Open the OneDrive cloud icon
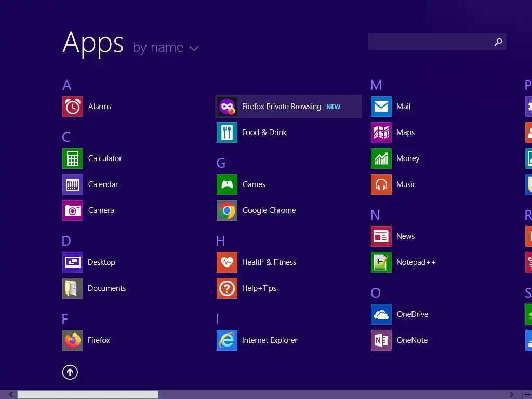The width and height of the screenshot is (532, 399). click(381, 314)
